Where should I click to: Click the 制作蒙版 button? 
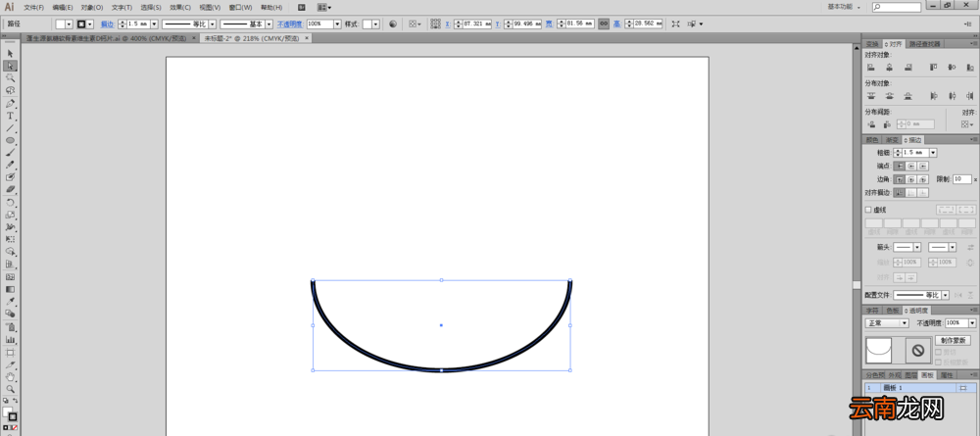(x=953, y=340)
